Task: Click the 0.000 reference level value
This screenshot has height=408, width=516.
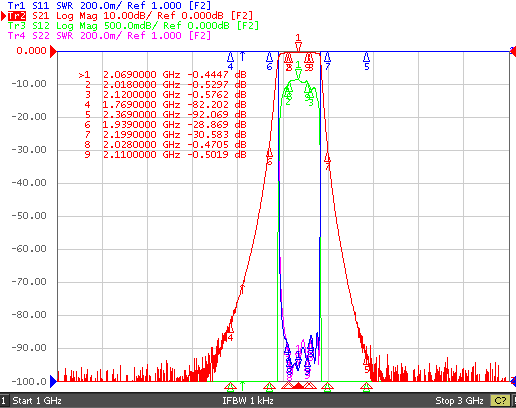Action: 31,51
